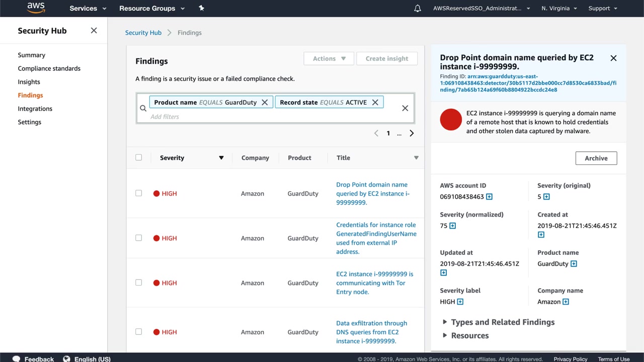Viewport: 644px width, 362px height.
Task: Remove the Product name GuardDuty filter
Action: point(265,103)
